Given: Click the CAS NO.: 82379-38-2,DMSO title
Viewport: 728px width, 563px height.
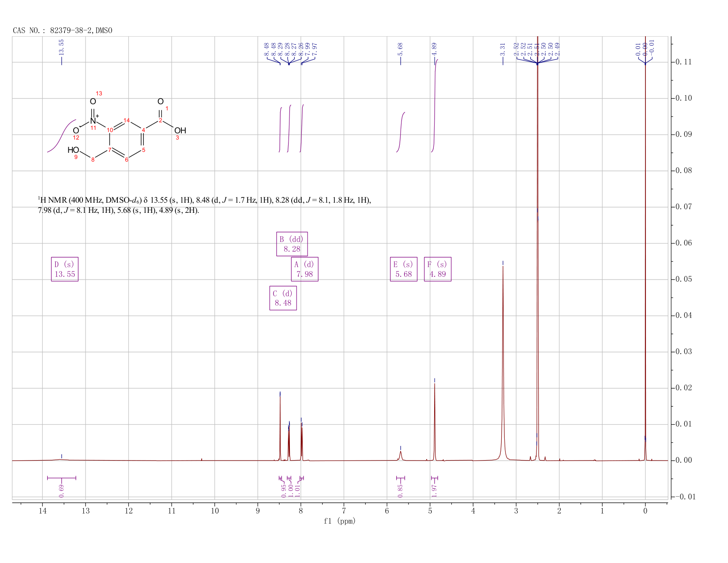Looking at the screenshot, I should pos(63,30).
